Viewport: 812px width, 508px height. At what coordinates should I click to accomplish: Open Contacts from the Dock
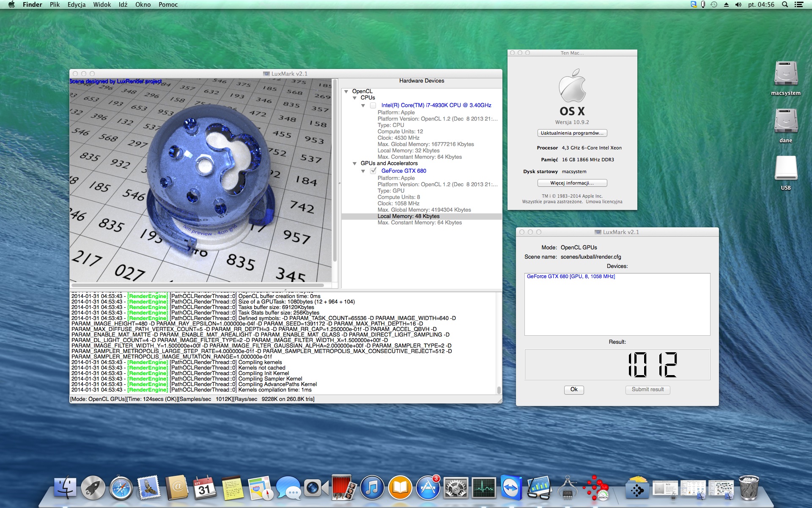177,488
